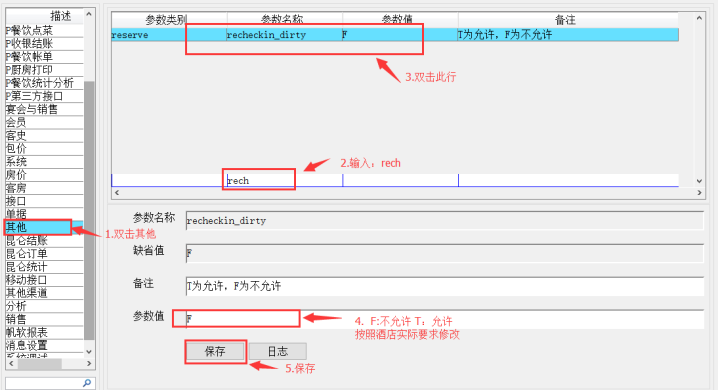This screenshot has height=390, width=718.
Task: Click the 参数名称 column header
Action: pyautogui.click(x=284, y=19)
